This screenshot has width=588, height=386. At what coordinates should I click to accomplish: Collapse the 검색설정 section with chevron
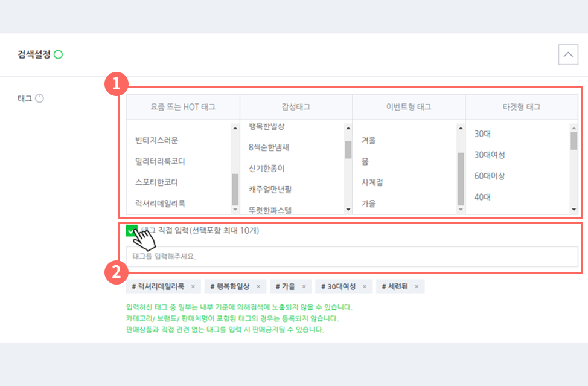pos(568,55)
